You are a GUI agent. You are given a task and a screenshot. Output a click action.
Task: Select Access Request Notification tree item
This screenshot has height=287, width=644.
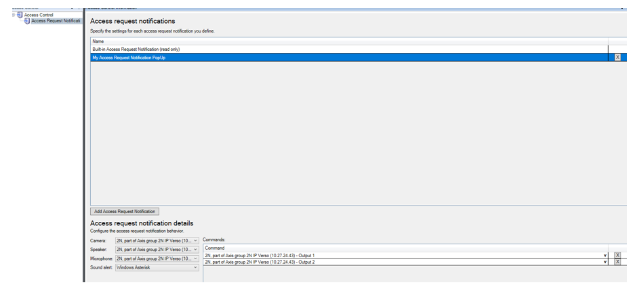[x=56, y=20]
